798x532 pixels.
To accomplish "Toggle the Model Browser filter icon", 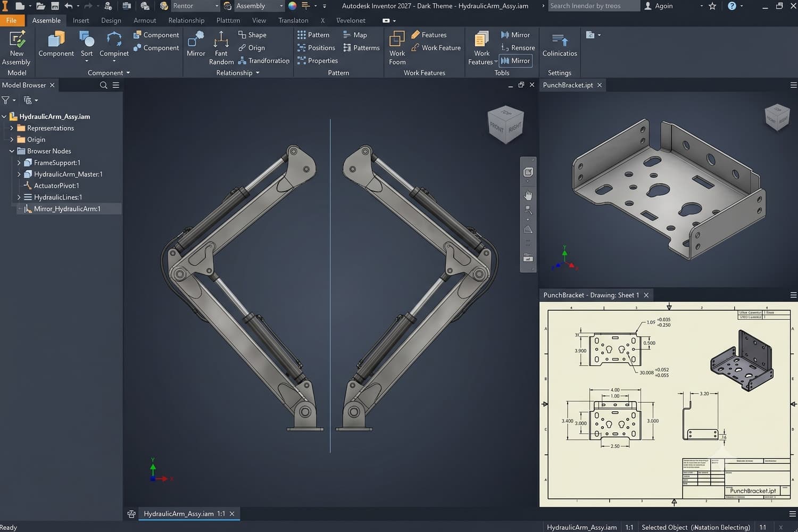I will 5,100.
